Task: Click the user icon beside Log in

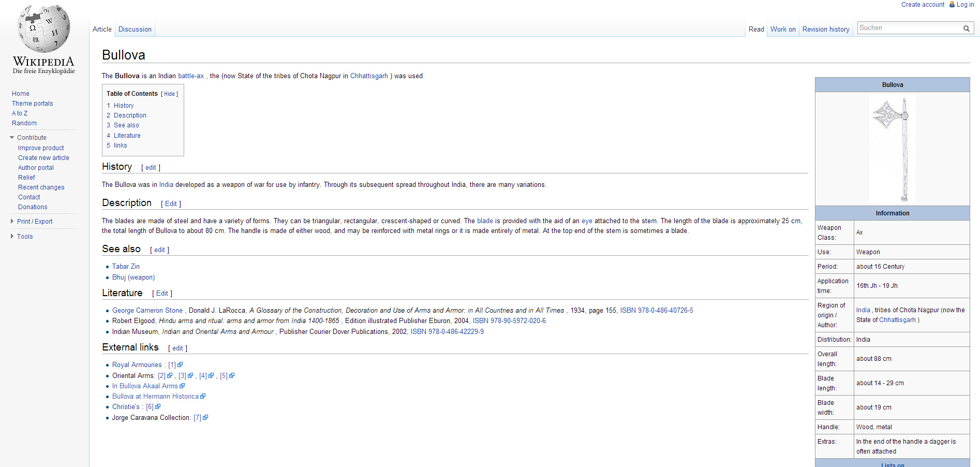Action: 952,5
